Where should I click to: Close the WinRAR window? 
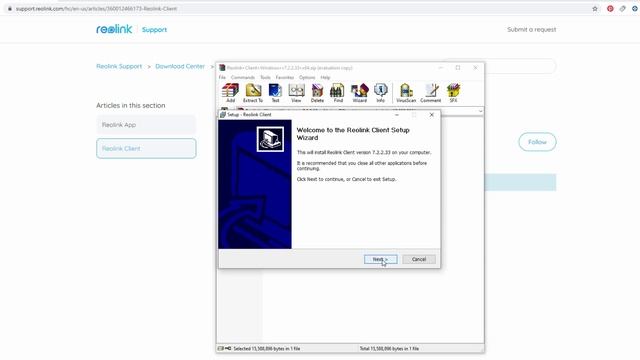pyautogui.click(x=476, y=68)
